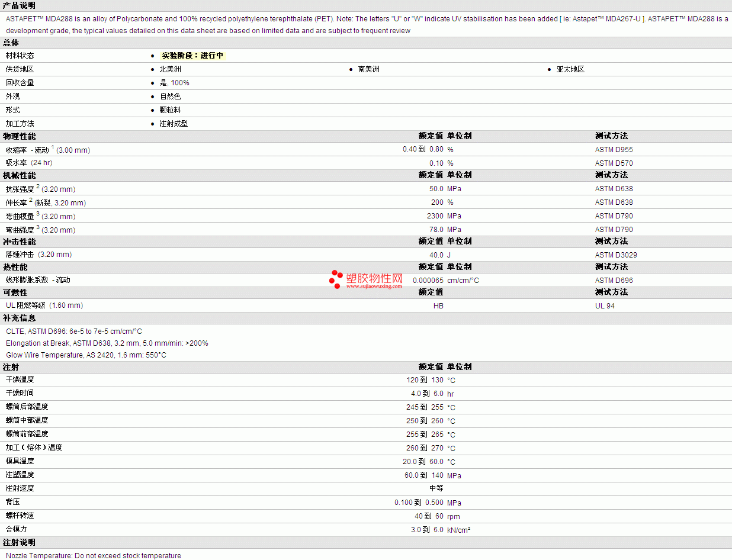This screenshot has width=732, height=560.
Task: Select the '供货地区' row label
Action: tap(20, 69)
